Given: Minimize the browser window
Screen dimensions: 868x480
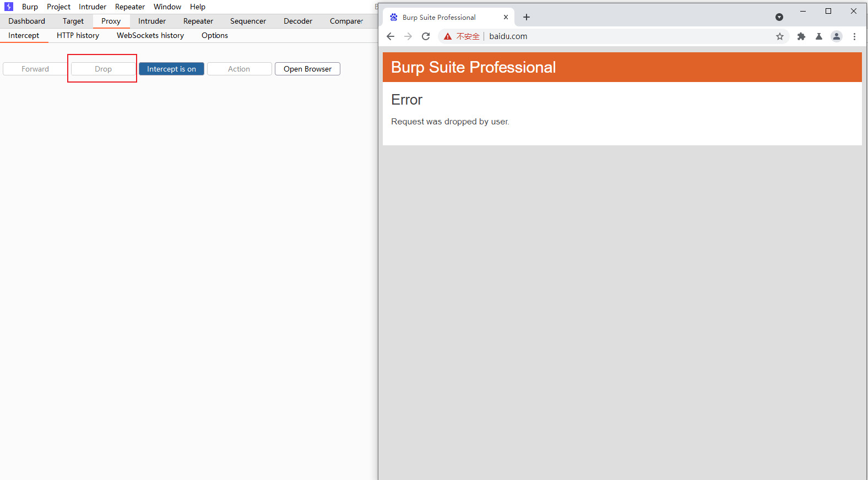Looking at the screenshot, I should pos(803,11).
